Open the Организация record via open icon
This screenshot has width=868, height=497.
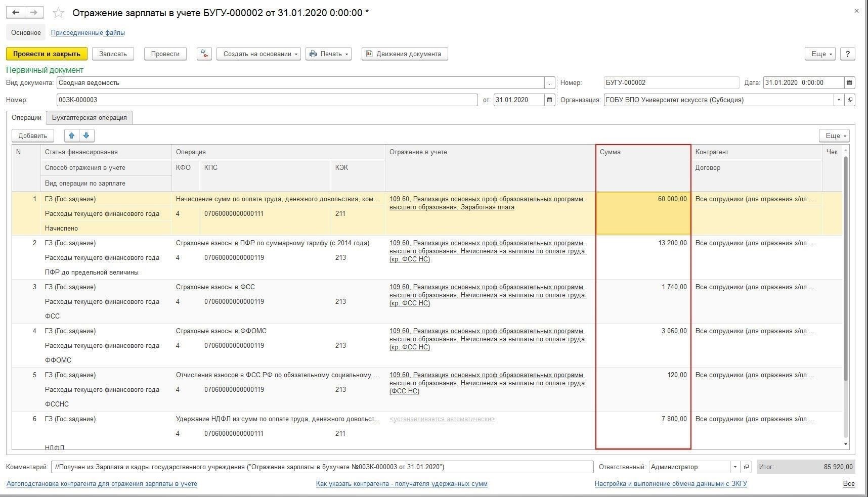[850, 100]
